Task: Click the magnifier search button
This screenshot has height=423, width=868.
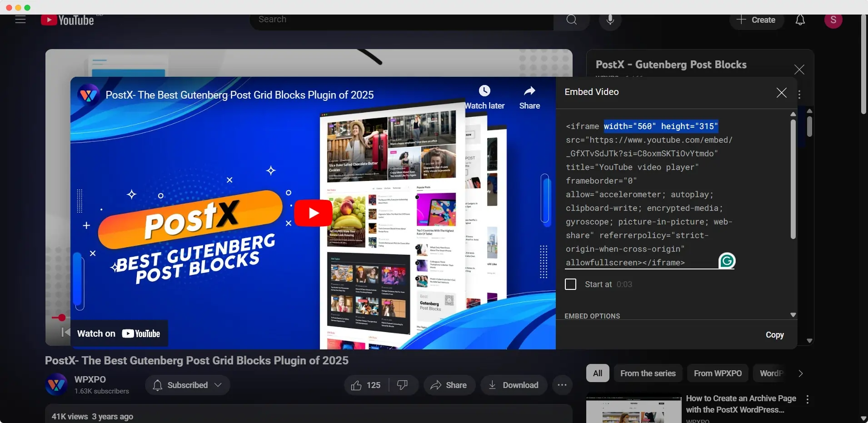Action: [x=572, y=20]
